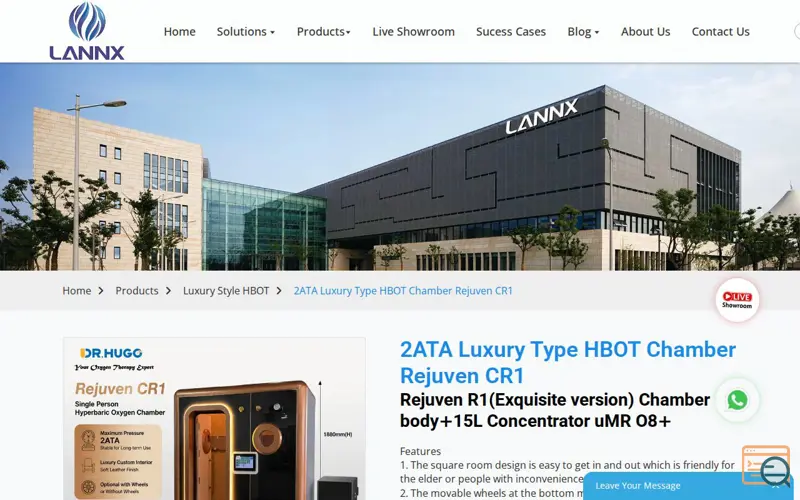Open the Contact Us page
Viewport: 800px width, 500px height.
point(720,32)
